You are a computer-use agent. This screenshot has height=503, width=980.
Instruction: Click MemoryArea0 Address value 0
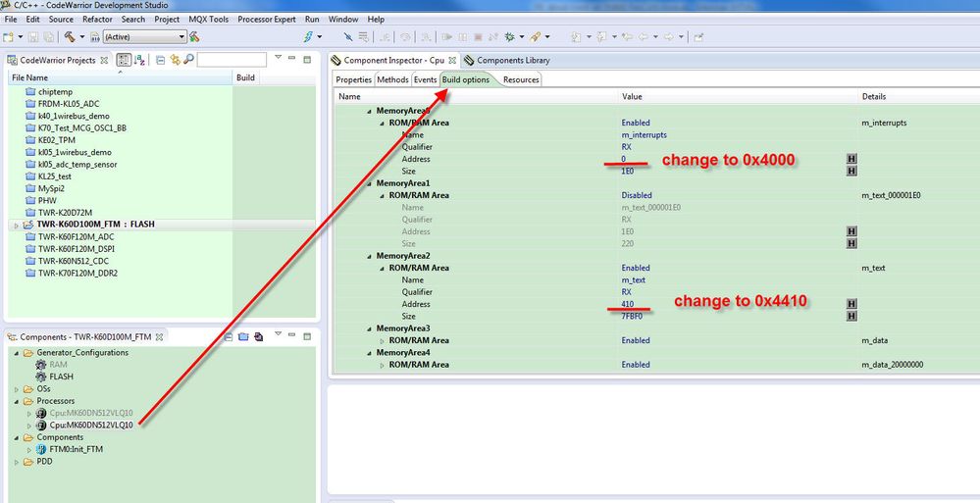[x=623, y=160]
